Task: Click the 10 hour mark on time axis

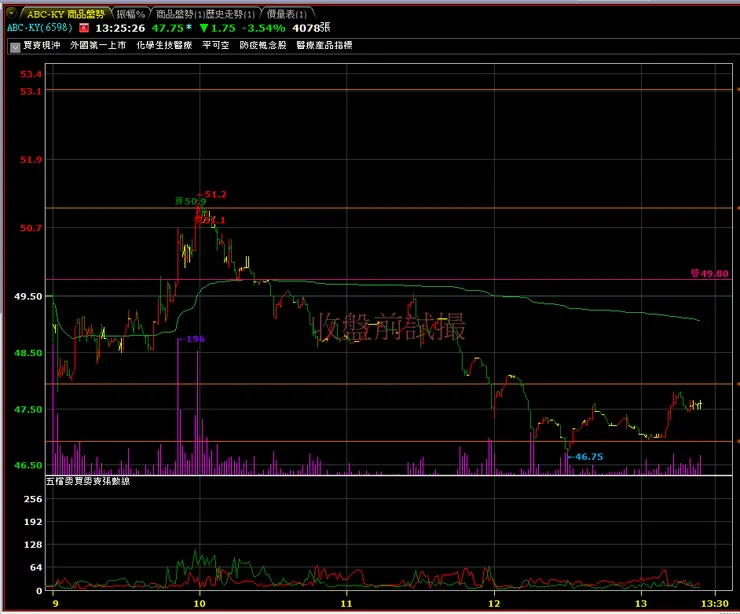Action: click(x=200, y=603)
